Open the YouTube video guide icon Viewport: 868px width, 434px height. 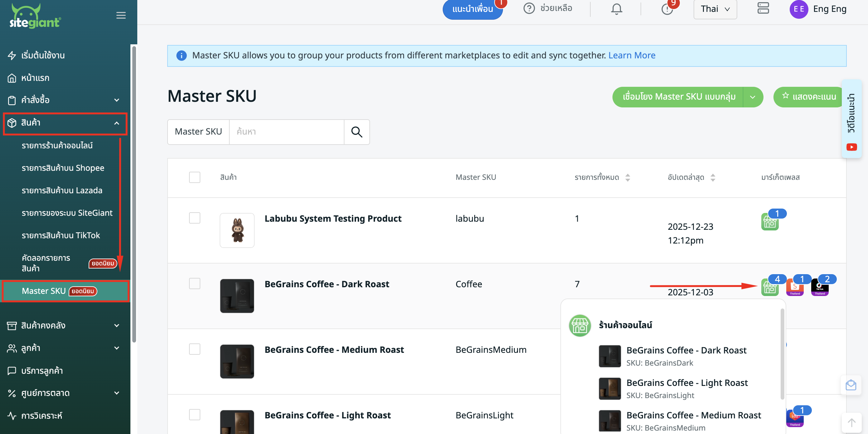[x=851, y=147]
